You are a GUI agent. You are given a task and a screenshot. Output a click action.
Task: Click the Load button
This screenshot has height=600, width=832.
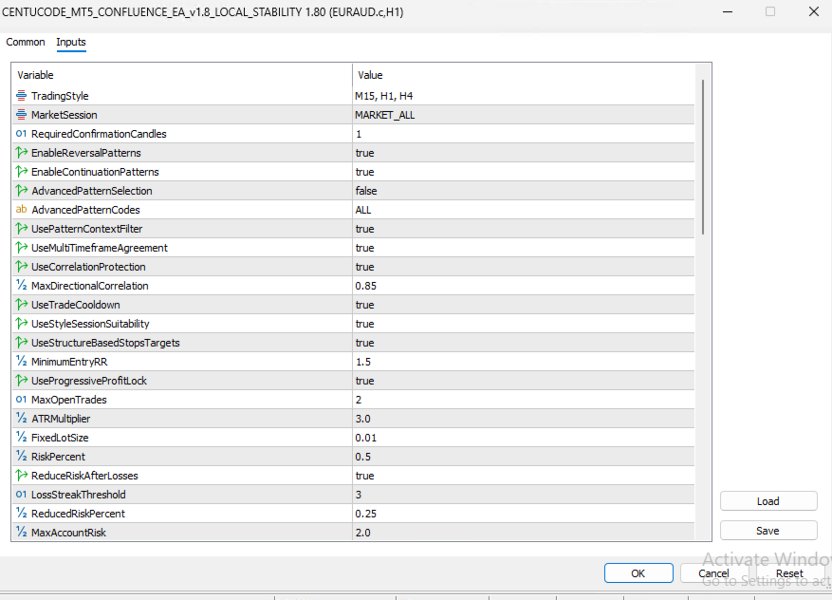click(x=768, y=501)
